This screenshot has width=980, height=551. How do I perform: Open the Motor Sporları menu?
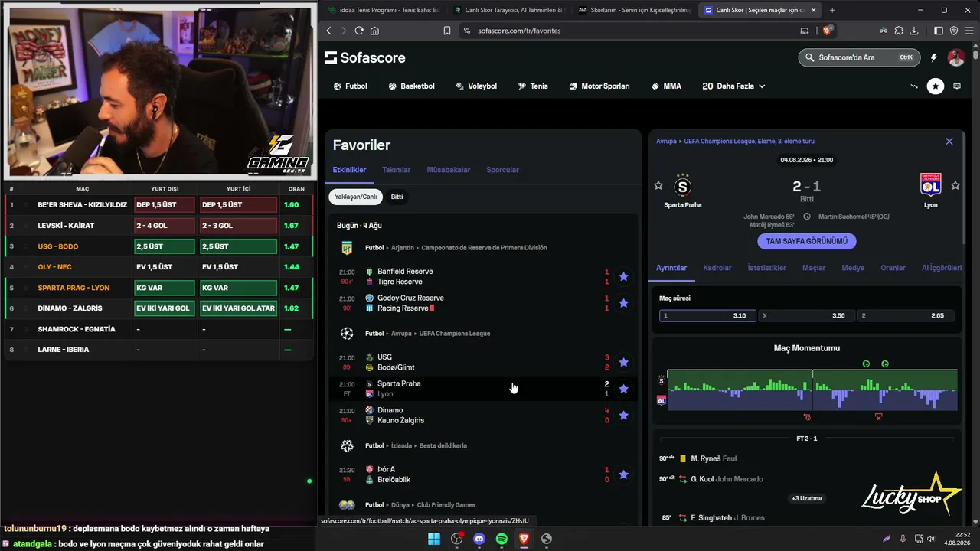[x=599, y=86]
